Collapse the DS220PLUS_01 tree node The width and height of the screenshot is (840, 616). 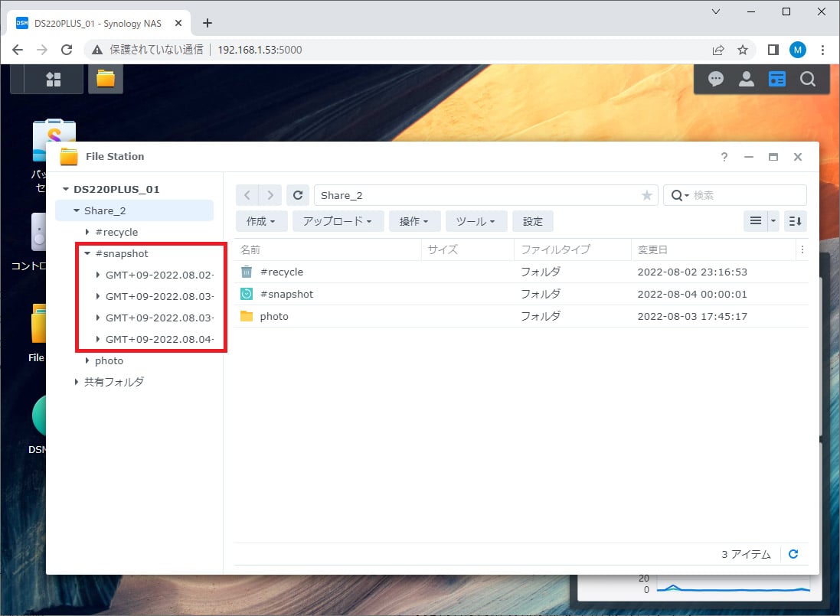66,189
